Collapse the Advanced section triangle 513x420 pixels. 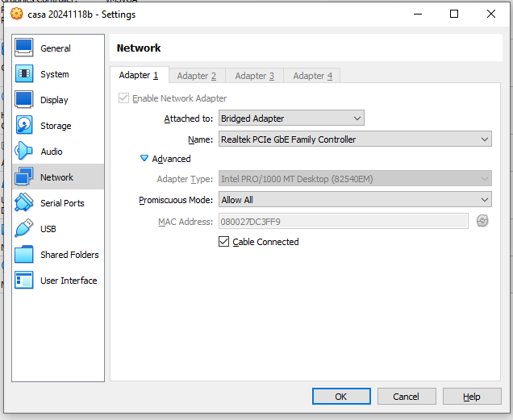(144, 158)
